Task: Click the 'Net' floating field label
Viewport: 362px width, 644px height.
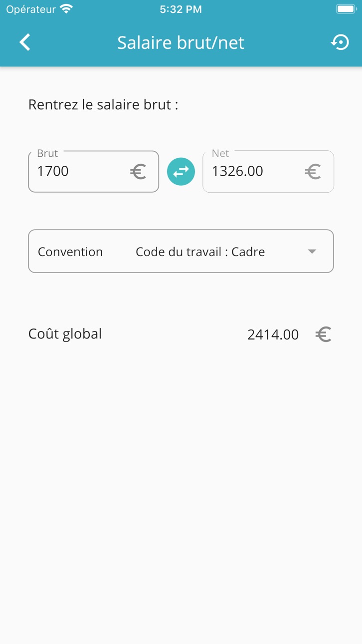Action: (220, 153)
